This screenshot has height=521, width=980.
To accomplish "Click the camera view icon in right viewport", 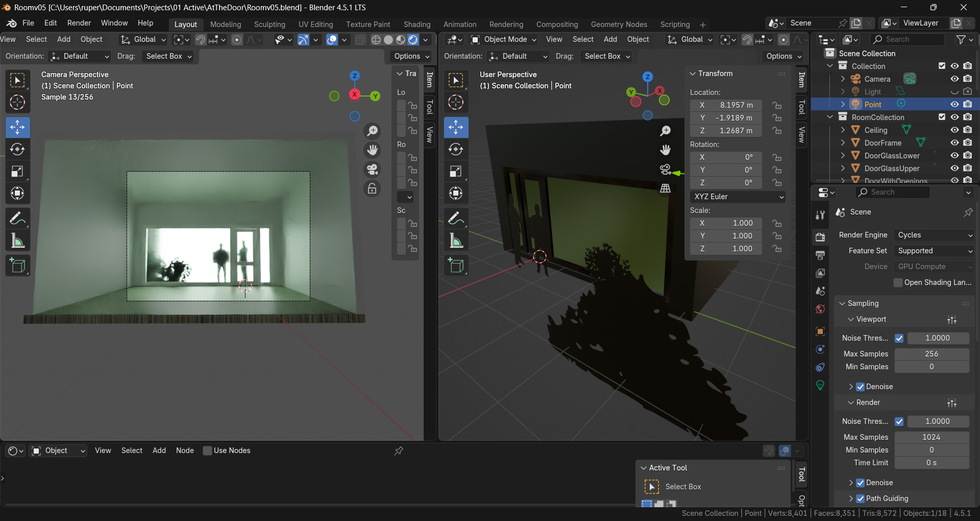I will (665, 169).
